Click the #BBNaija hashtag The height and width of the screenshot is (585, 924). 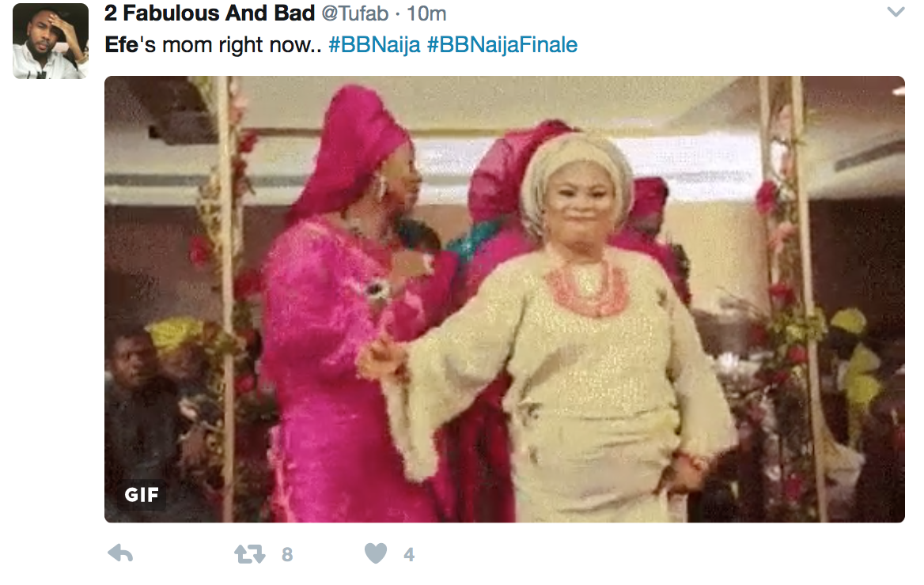click(375, 45)
